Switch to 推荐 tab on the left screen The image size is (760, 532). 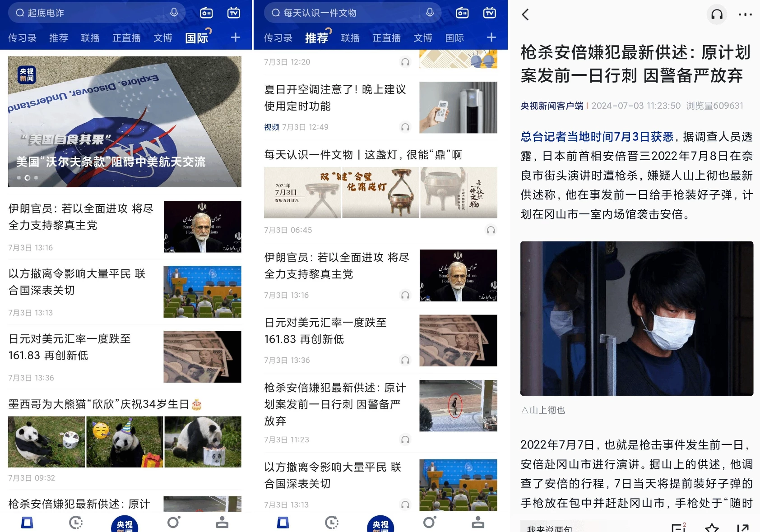point(59,38)
